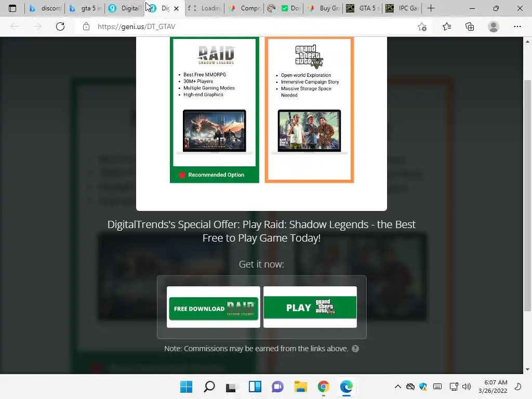Open File Explorer from taskbar
The image size is (532, 399).
pyautogui.click(x=301, y=387)
